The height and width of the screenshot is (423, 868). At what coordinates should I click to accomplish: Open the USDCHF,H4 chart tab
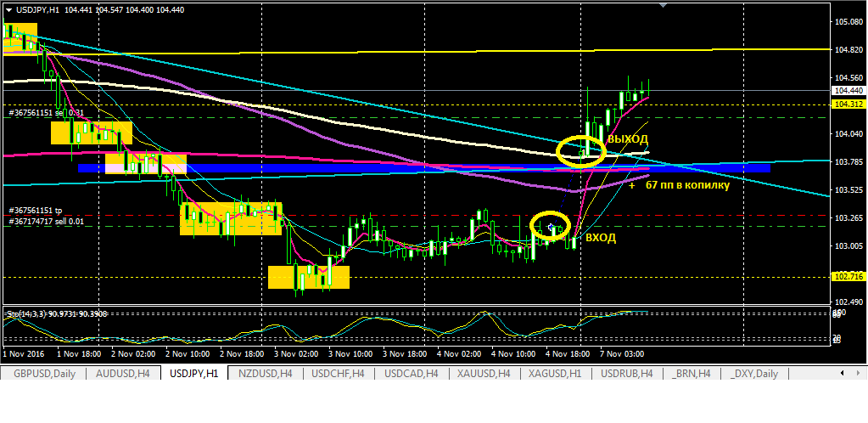(x=339, y=374)
